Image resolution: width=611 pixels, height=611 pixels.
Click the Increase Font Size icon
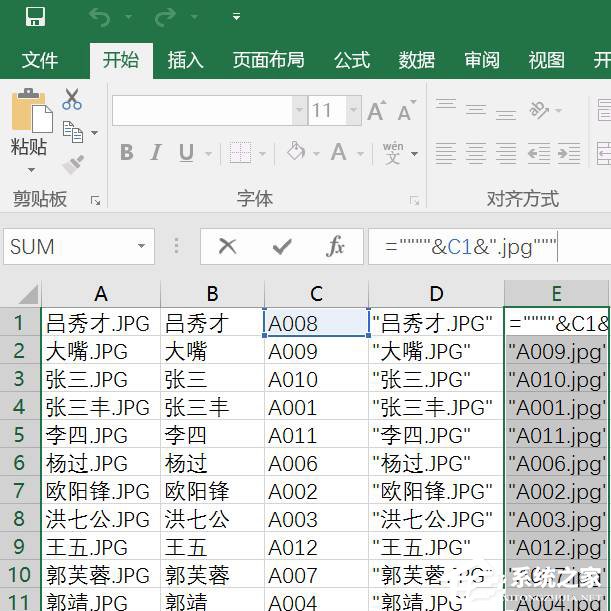tap(377, 111)
